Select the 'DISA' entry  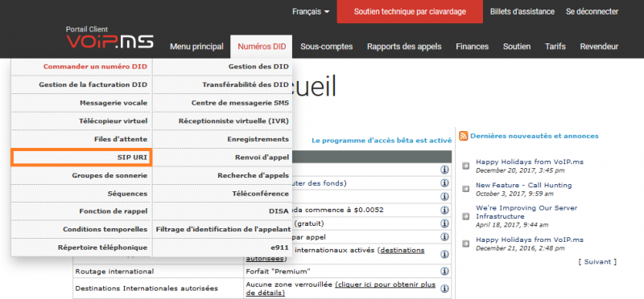pos(222,211)
